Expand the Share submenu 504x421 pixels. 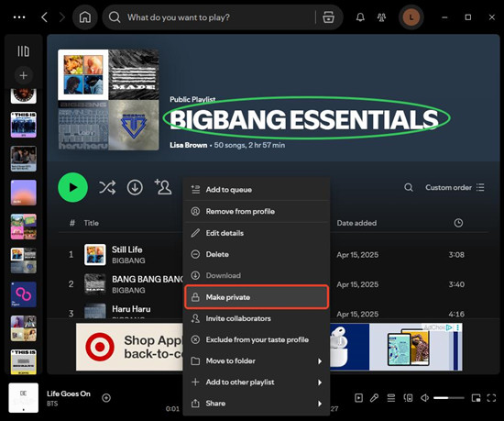point(257,404)
